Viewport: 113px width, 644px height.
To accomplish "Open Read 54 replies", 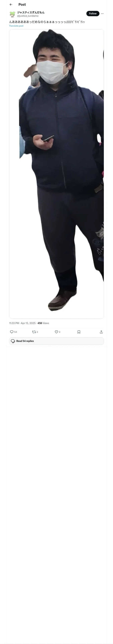I will click(57, 341).
